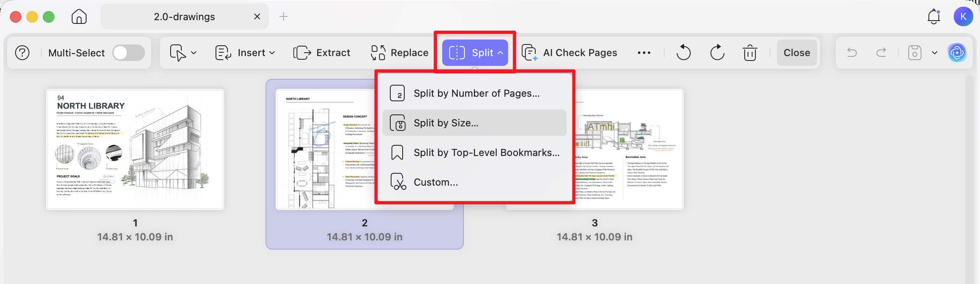Open the AI assistant icon
Screen dimensions: 980x284
click(x=957, y=53)
